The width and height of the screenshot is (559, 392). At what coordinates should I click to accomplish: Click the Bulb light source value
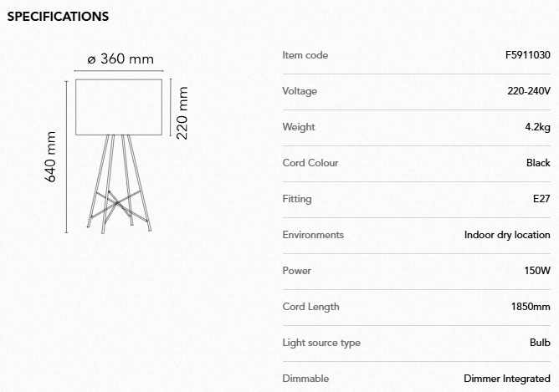pyautogui.click(x=540, y=343)
